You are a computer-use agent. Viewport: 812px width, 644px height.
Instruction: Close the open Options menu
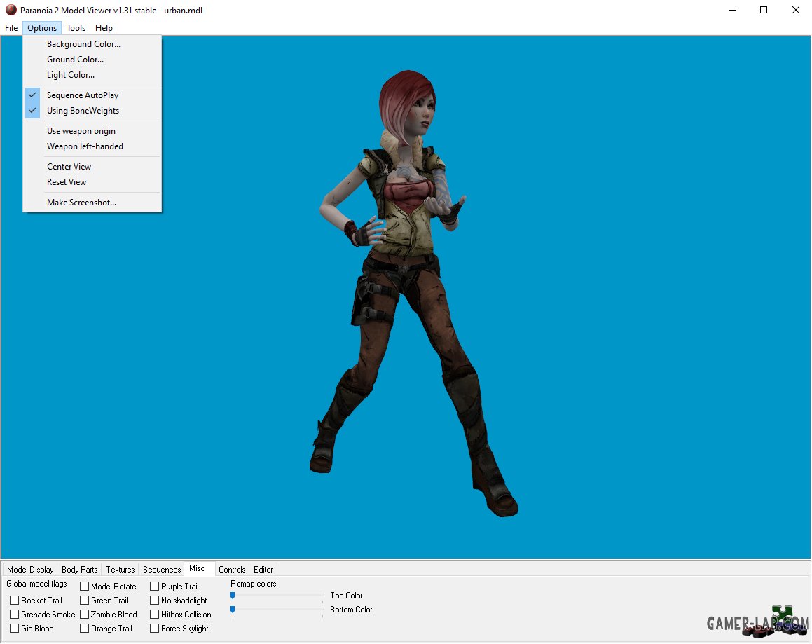[x=42, y=28]
